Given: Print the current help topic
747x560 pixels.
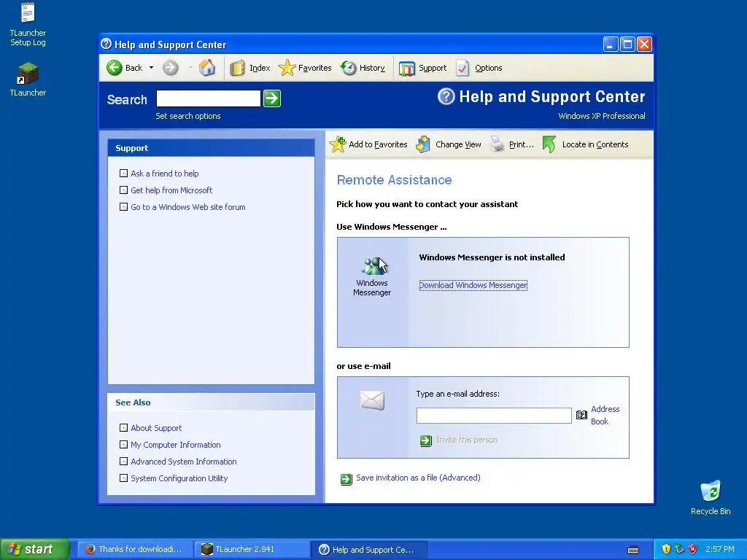Looking at the screenshot, I should click(512, 144).
